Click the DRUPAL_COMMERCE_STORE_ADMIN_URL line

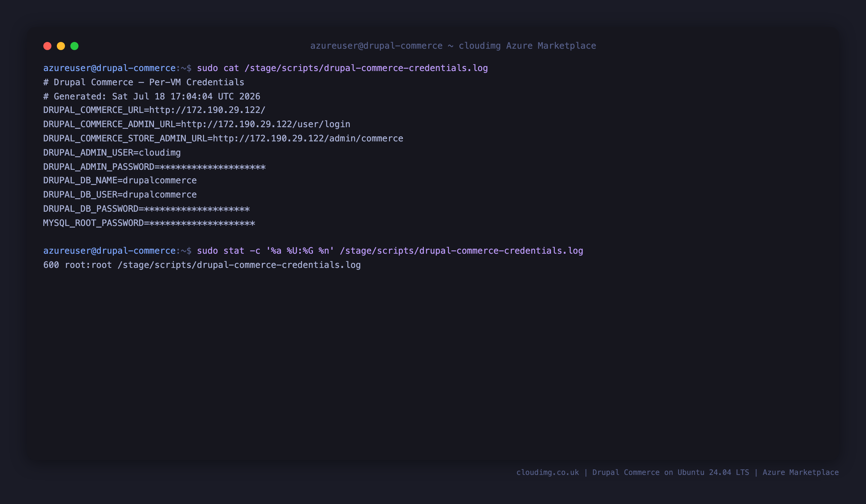click(223, 138)
